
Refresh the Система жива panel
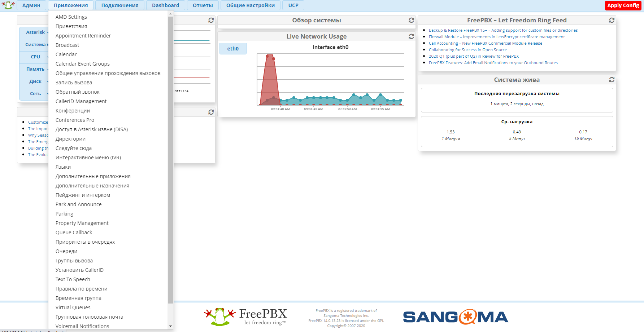pyautogui.click(x=612, y=80)
